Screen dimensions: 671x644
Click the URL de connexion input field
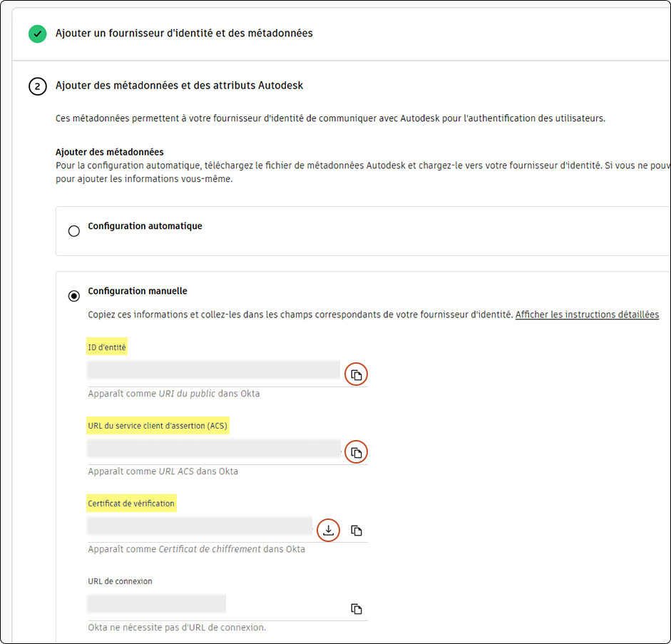(156, 603)
